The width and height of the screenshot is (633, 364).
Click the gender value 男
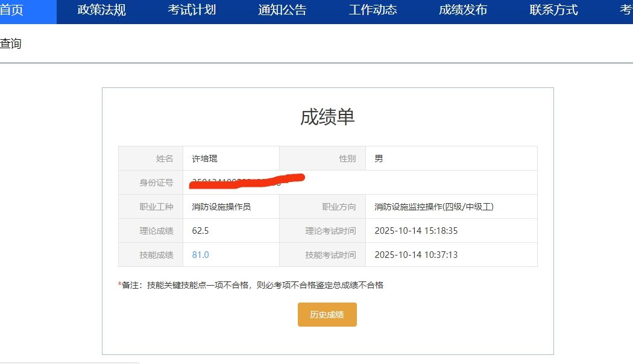(x=379, y=158)
